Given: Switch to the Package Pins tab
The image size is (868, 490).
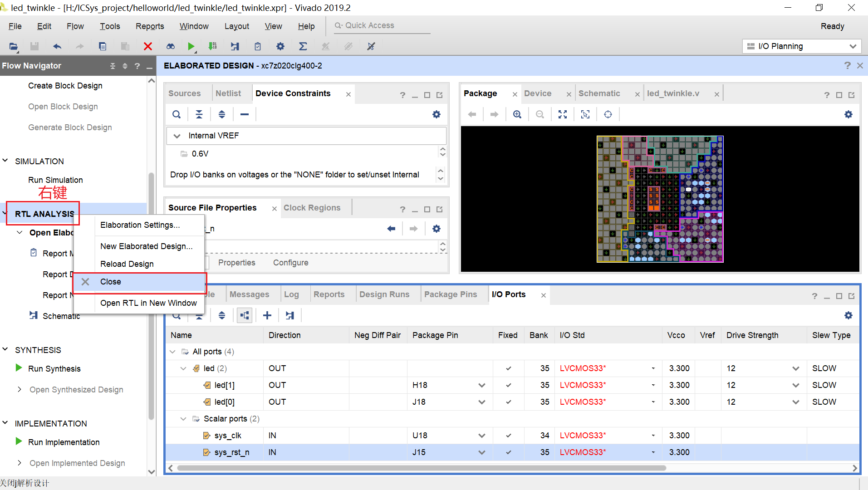Looking at the screenshot, I should 451,294.
